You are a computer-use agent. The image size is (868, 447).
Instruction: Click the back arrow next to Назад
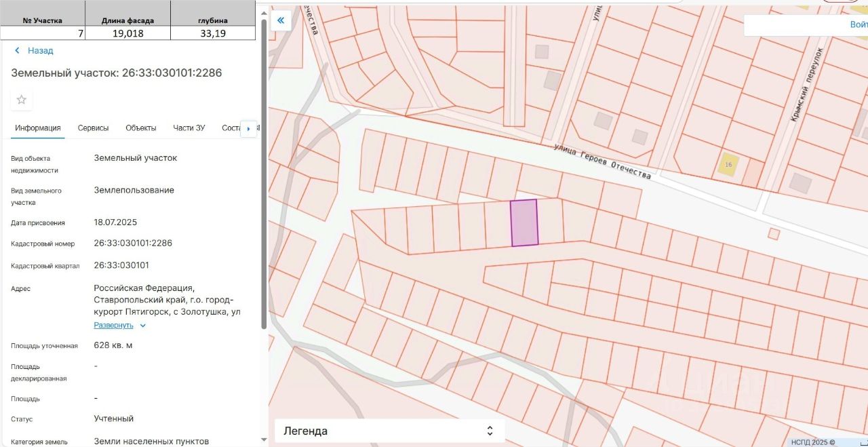pyautogui.click(x=17, y=51)
